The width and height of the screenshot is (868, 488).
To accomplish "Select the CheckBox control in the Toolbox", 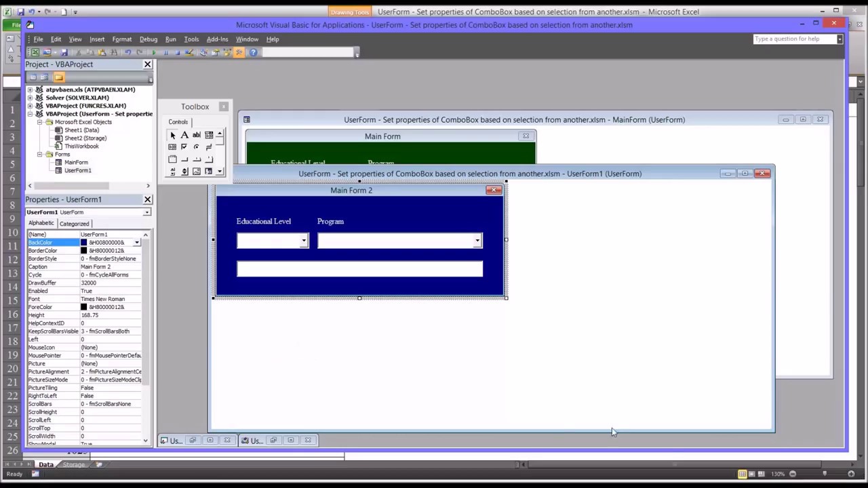I will click(x=184, y=147).
